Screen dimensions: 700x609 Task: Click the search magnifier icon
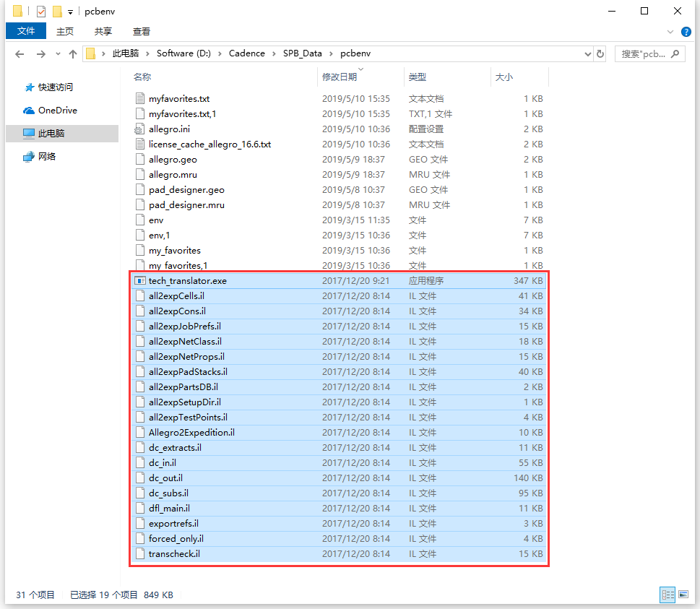[675, 54]
